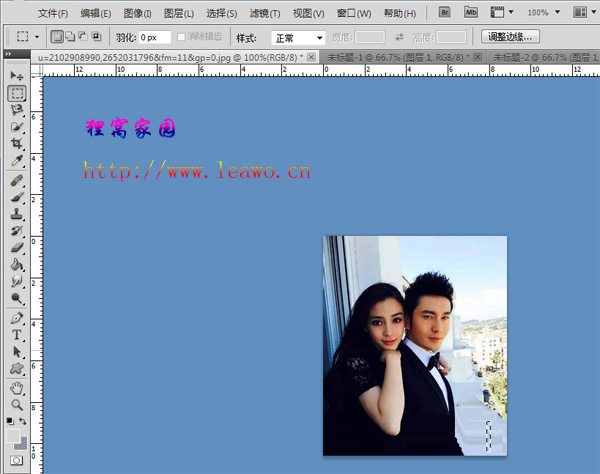Launch Adobe Bridge
Viewport: 600px width, 474px height.
444,12
